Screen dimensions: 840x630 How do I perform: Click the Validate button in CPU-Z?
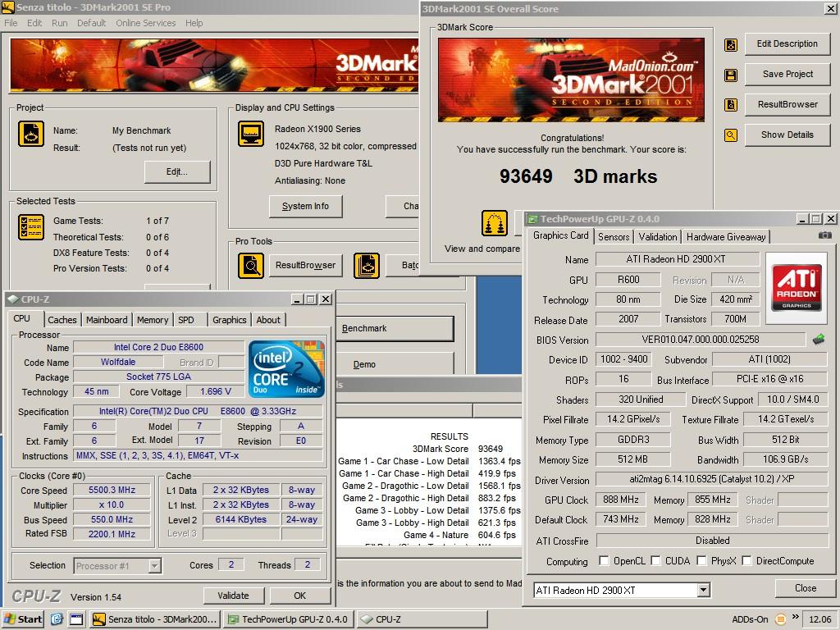234,596
